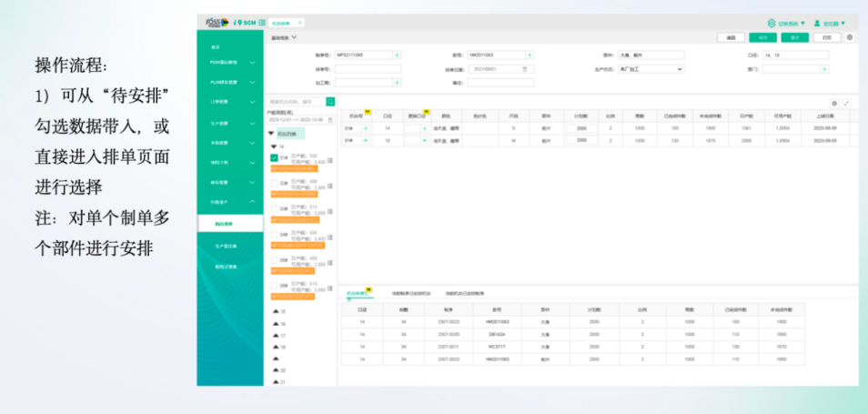Check the 02# machine checkbox
Screen dimensions: 868x414
(274, 183)
